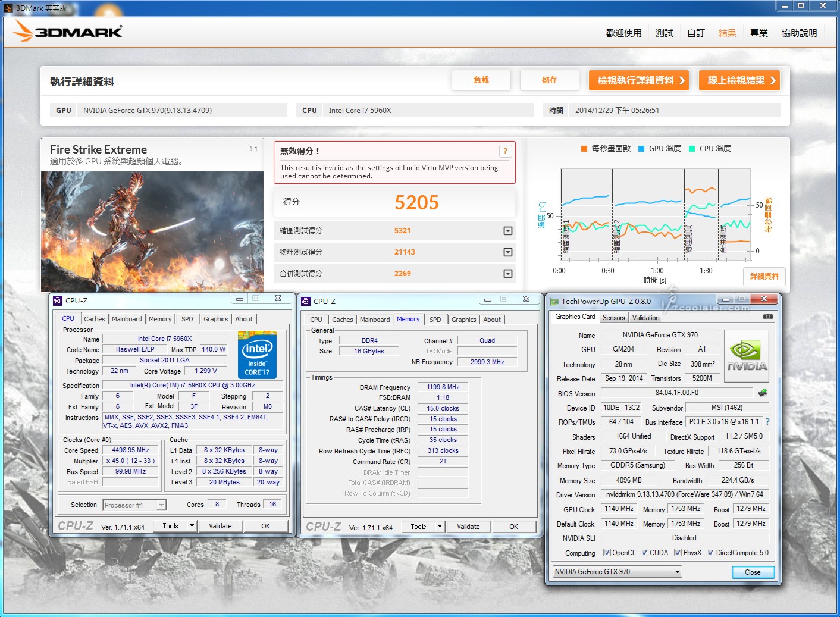Click the Core Speed field 4498.95 MHz

130,450
